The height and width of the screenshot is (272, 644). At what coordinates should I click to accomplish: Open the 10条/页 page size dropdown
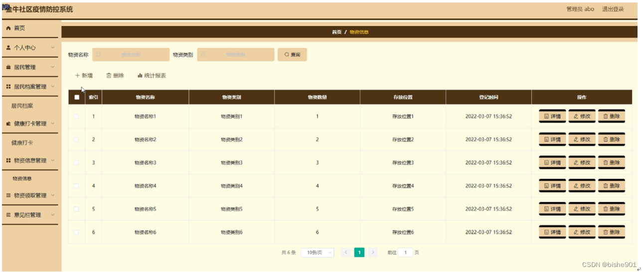coord(318,253)
